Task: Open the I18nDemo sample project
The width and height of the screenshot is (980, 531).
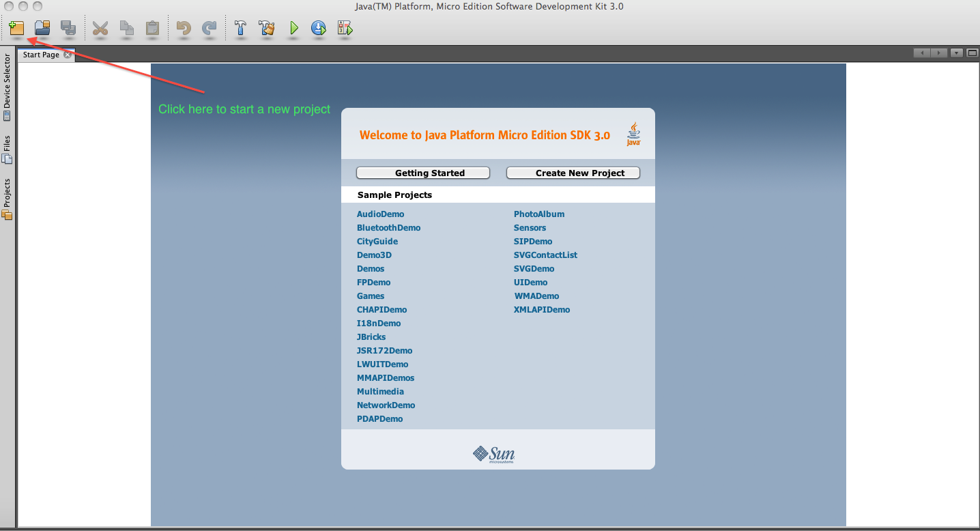Action: tap(379, 323)
